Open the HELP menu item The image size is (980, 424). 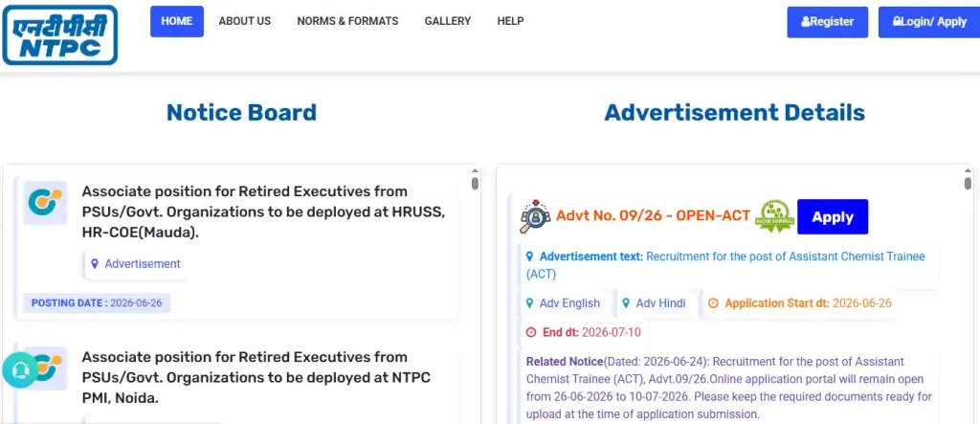point(511,21)
